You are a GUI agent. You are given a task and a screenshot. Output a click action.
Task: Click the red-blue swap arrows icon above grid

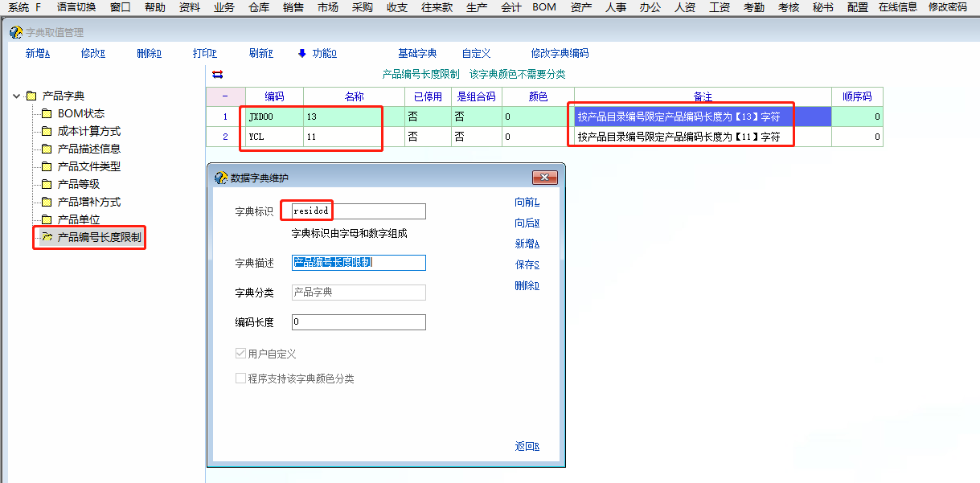(x=217, y=75)
